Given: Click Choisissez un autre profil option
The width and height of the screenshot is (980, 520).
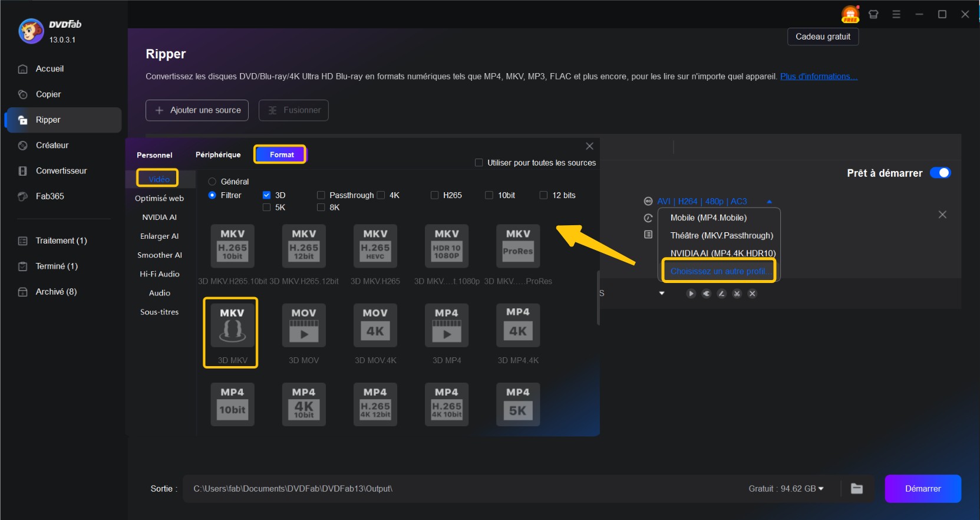Looking at the screenshot, I should [719, 271].
